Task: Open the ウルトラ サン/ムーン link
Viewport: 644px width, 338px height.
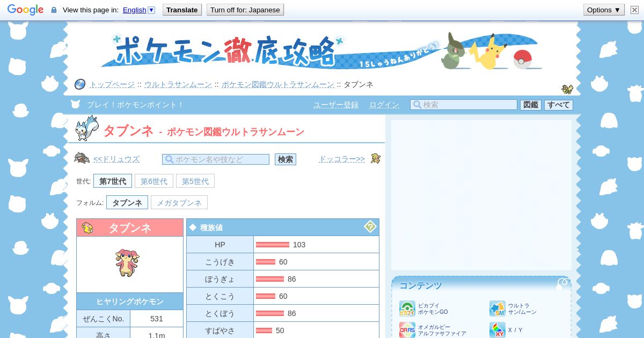Action: (522, 308)
